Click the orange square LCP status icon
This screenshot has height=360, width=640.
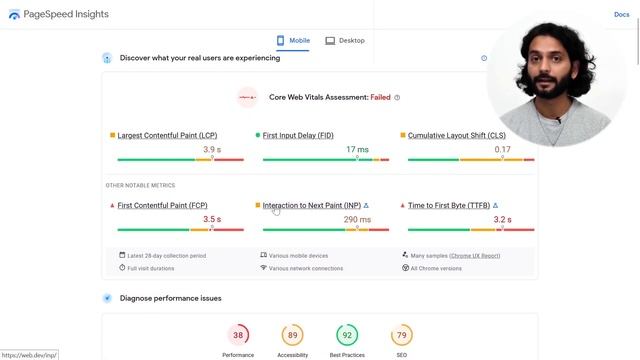pyautogui.click(x=112, y=135)
